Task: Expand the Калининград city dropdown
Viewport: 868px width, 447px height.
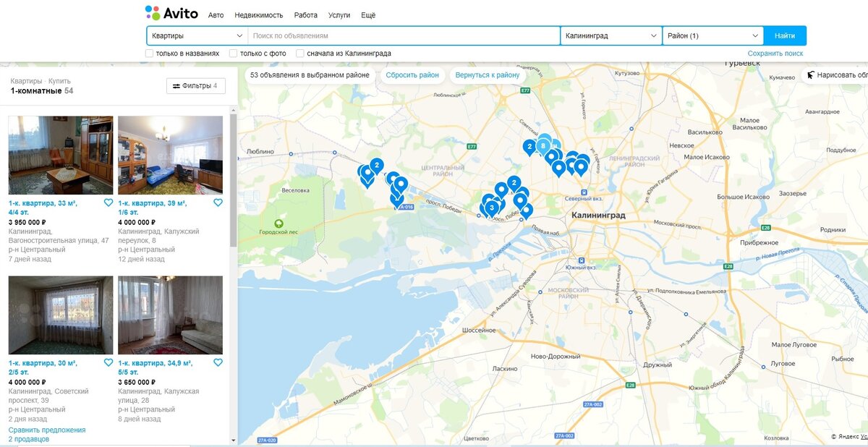Action: pyautogui.click(x=611, y=35)
